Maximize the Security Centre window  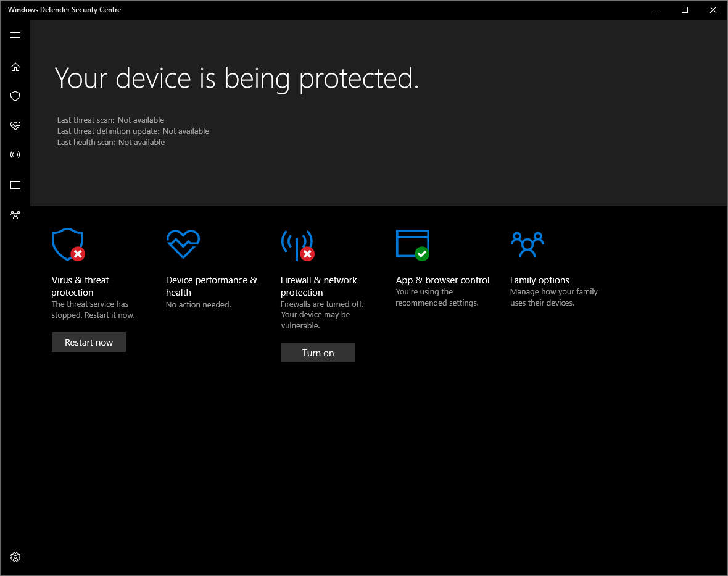click(685, 10)
